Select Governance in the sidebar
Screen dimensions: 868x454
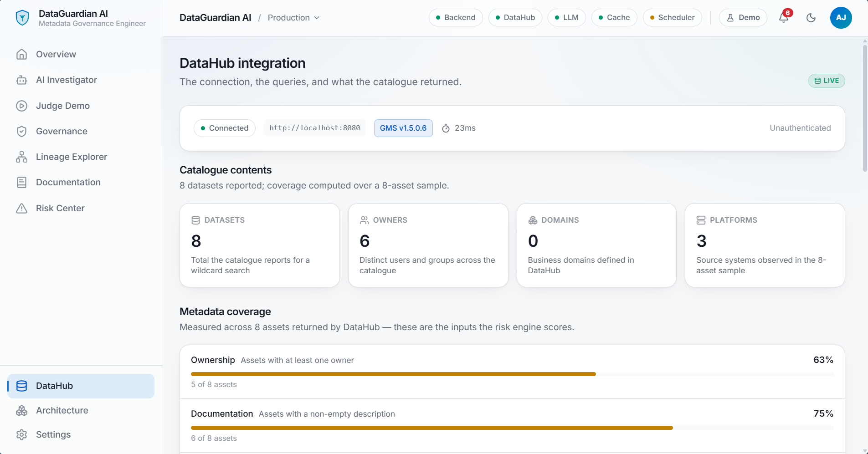pyautogui.click(x=81, y=131)
